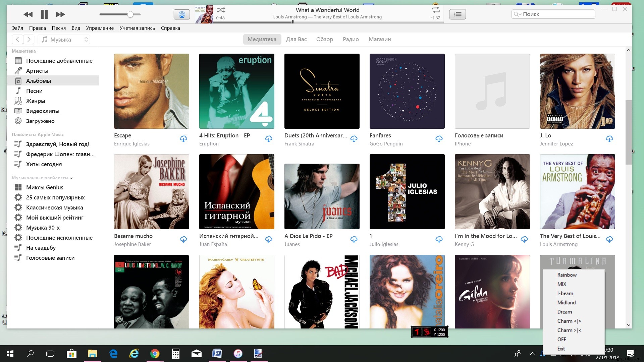Open Artists view in sidebar
The image size is (644, 362).
[37, 71]
